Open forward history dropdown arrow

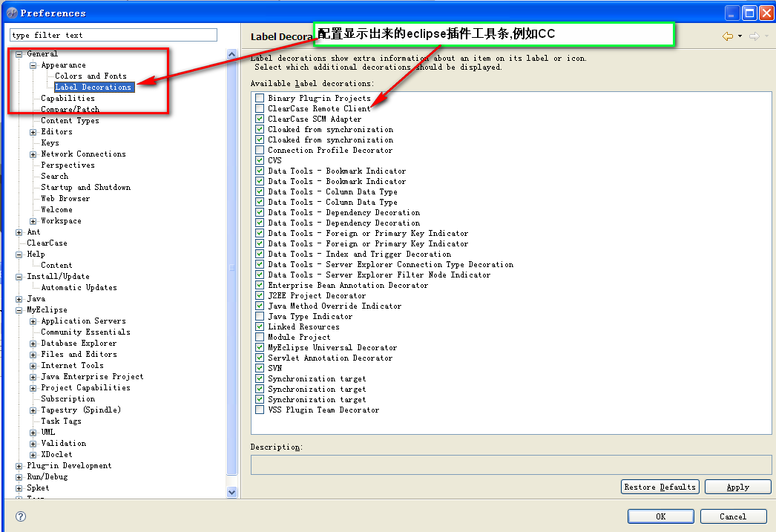click(766, 36)
